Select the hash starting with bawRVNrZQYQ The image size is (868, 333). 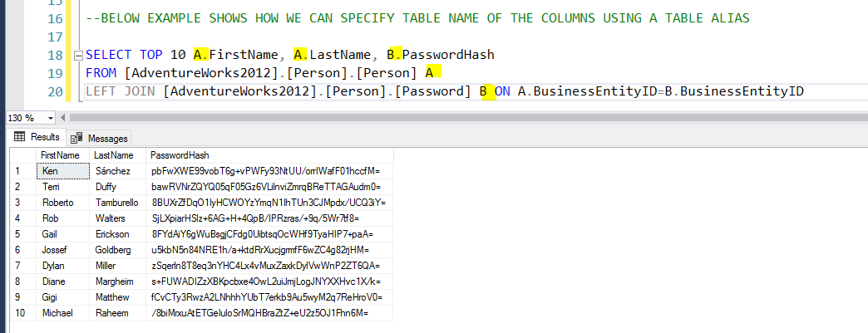click(269, 187)
